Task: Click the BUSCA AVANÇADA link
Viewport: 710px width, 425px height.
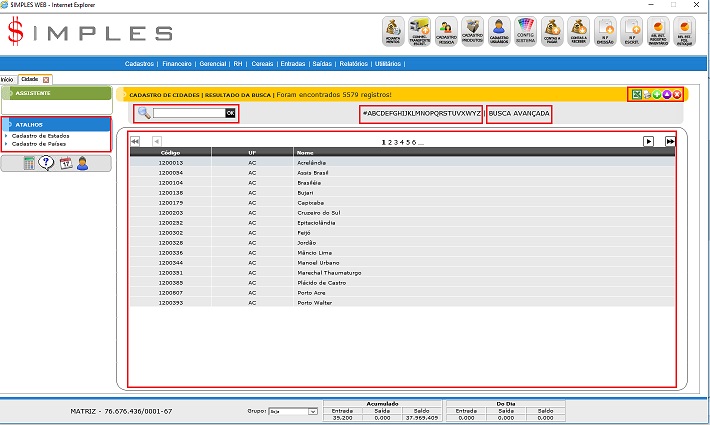Action: coord(519,113)
